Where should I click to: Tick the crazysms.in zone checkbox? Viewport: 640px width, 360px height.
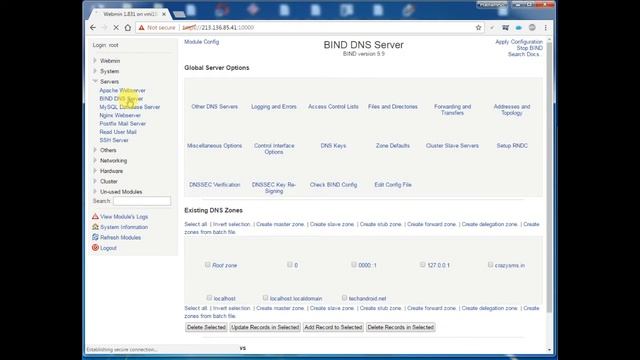490,264
